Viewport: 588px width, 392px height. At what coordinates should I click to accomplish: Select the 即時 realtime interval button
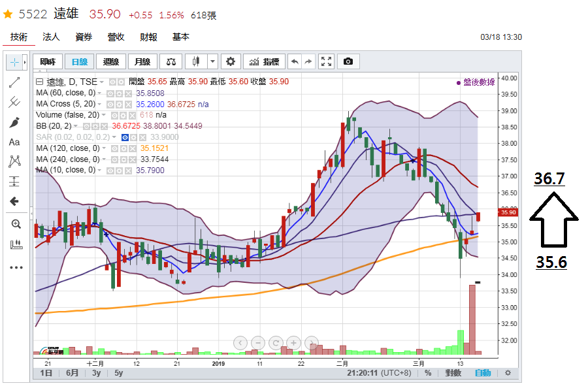click(x=48, y=61)
